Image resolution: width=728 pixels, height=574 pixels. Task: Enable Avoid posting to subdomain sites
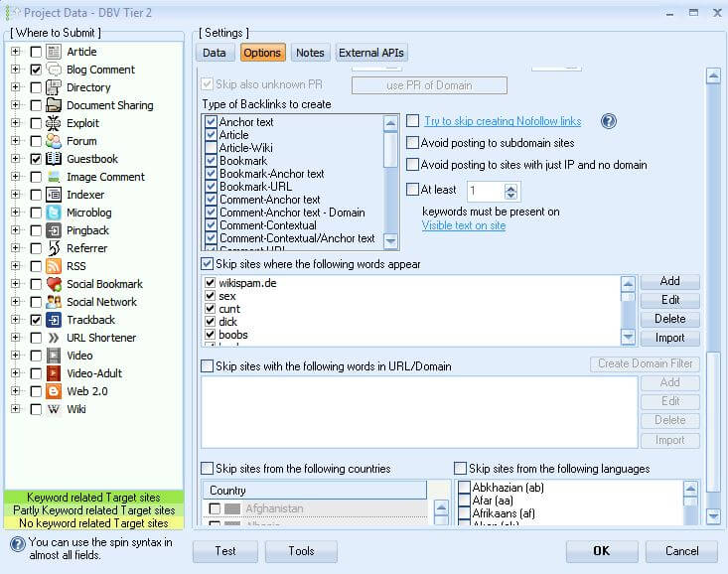413,143
